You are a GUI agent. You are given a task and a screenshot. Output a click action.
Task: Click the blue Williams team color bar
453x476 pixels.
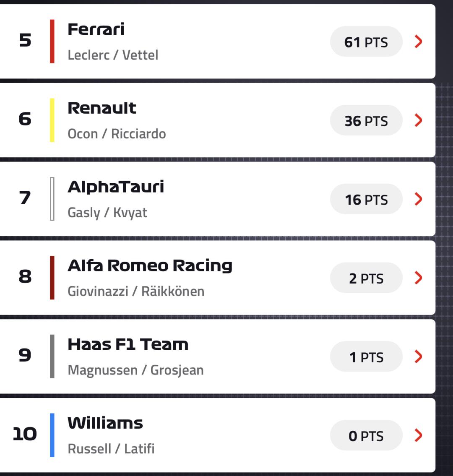coord(52,435)
